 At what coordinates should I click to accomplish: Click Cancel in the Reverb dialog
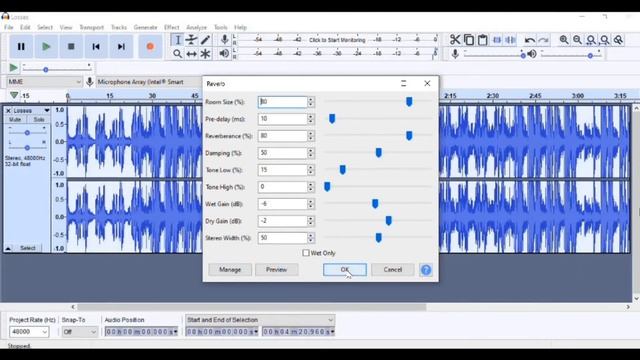393,270
